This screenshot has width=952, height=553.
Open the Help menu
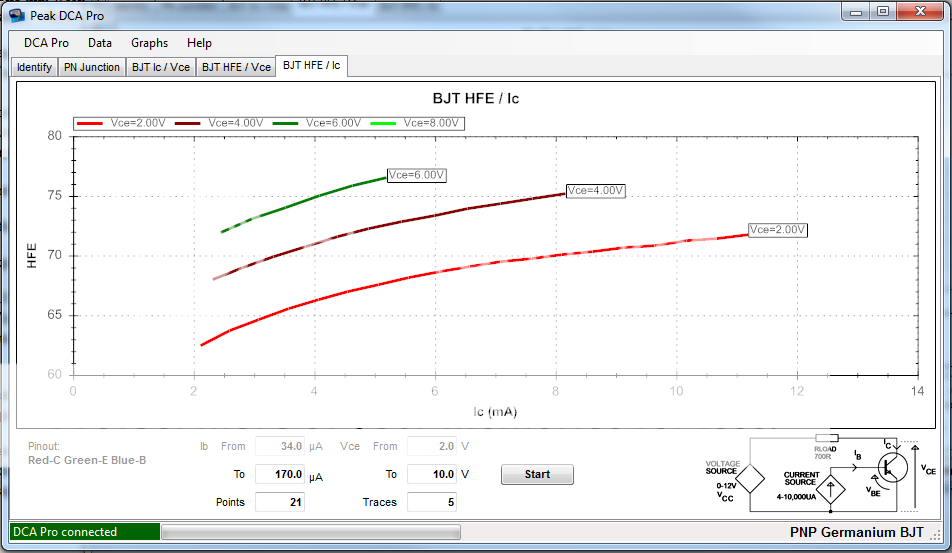199,43
